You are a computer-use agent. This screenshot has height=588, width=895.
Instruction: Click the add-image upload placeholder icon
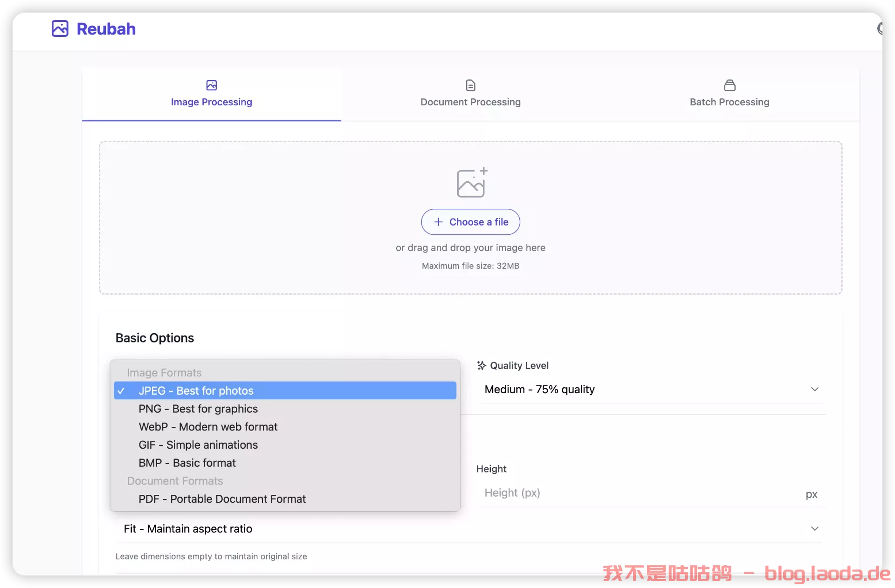(x=471, y=183)
